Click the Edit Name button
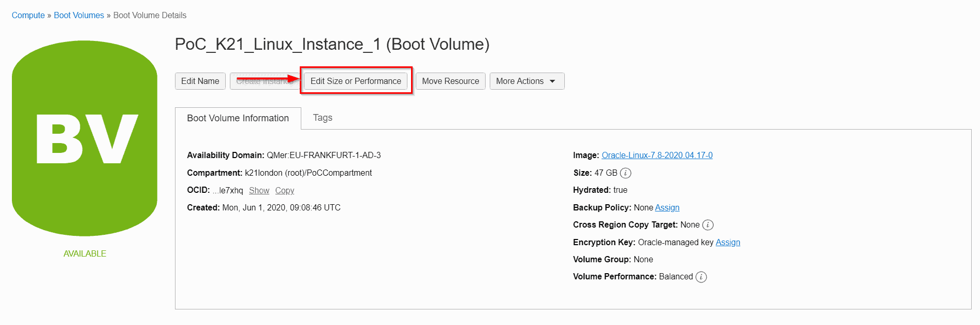 (x=200, y=81)
